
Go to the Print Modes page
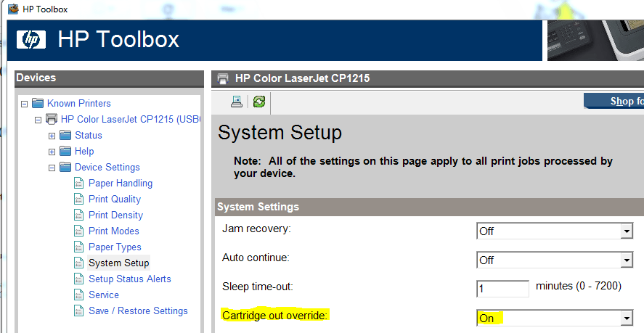pos(114,231)
